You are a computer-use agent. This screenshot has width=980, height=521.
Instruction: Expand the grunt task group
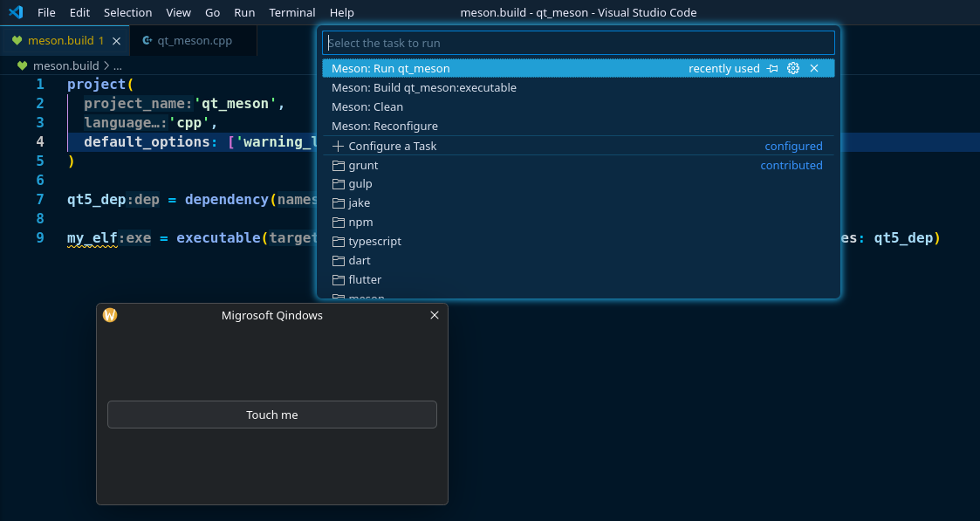click(578, 166)
